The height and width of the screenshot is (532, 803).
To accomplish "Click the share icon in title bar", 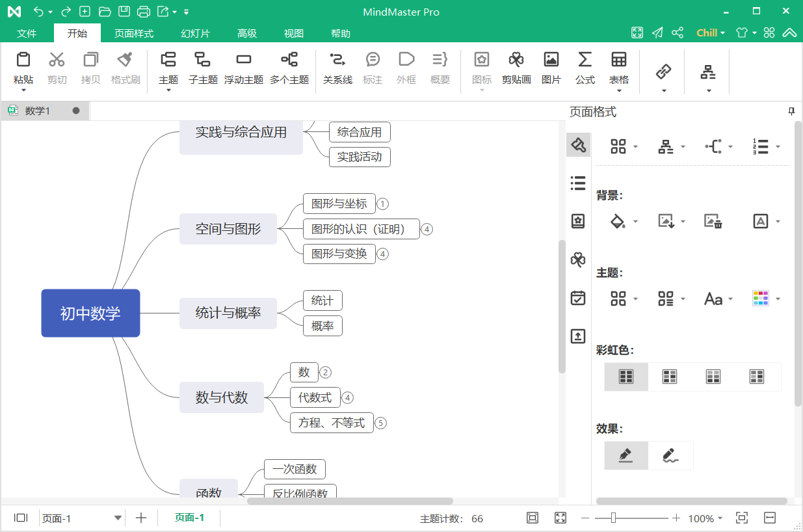I will tap(678, 33).
